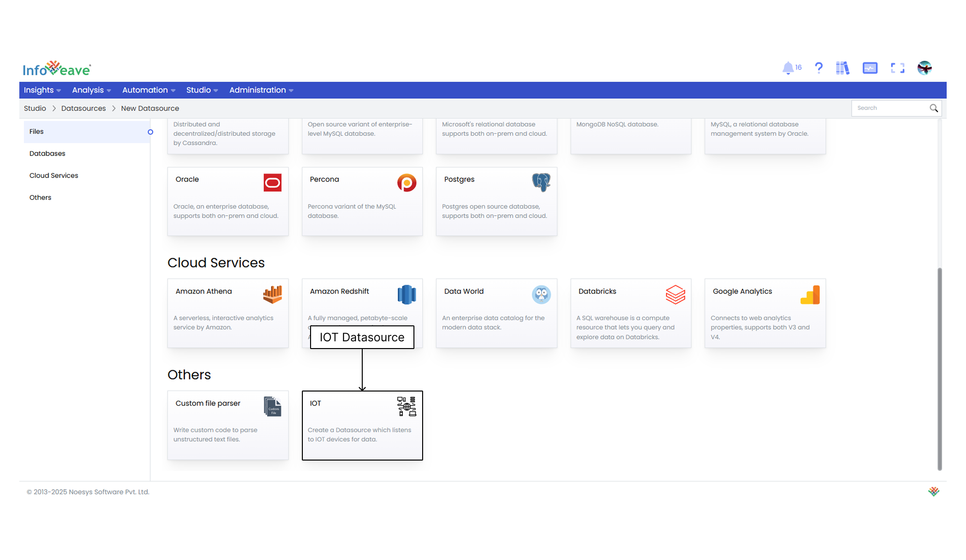Select Others in the sidebar

click(87, 197)
